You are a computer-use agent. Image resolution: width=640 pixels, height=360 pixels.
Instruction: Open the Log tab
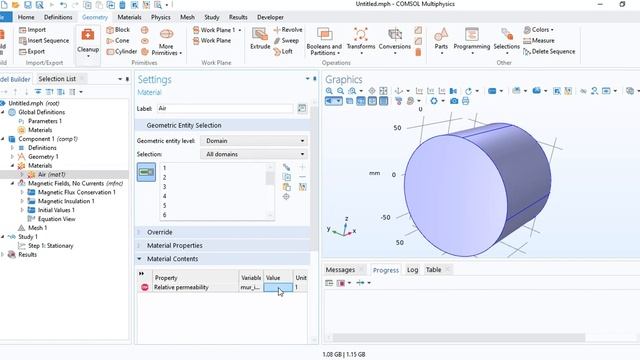(412, 270)
